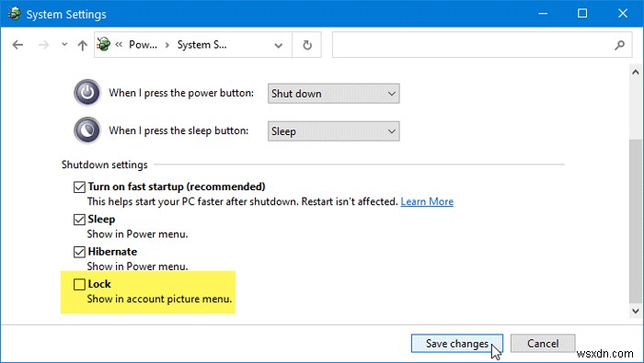644x363 pixels.
Task: Go back with the left arrow
Action: tap(17, 45)
